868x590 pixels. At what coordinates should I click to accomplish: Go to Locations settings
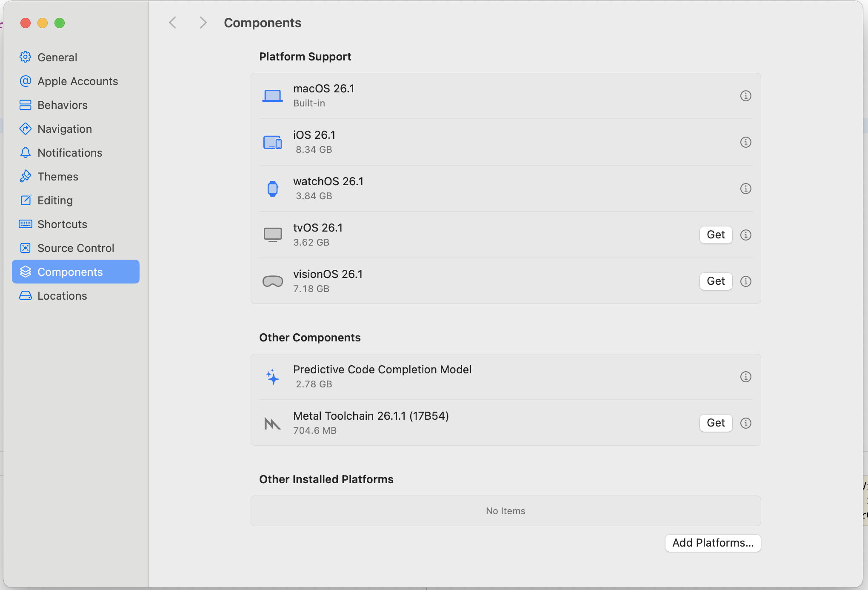(62, 296)
